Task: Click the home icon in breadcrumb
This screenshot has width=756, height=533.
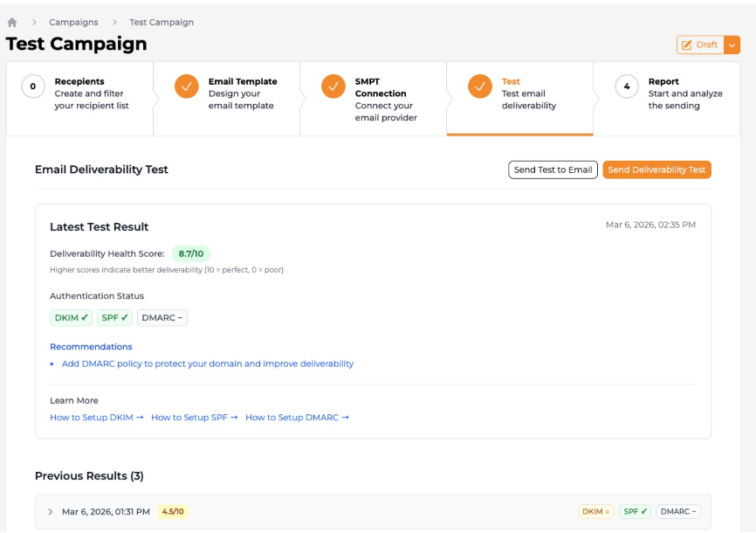Action: pyautogui.click(x=12, y=23)
